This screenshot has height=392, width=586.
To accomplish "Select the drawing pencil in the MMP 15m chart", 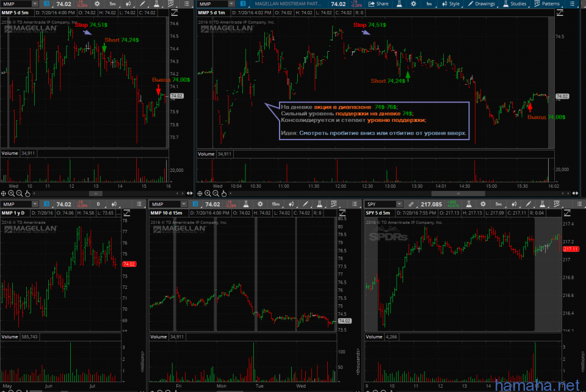I will [x=305, y=204].
